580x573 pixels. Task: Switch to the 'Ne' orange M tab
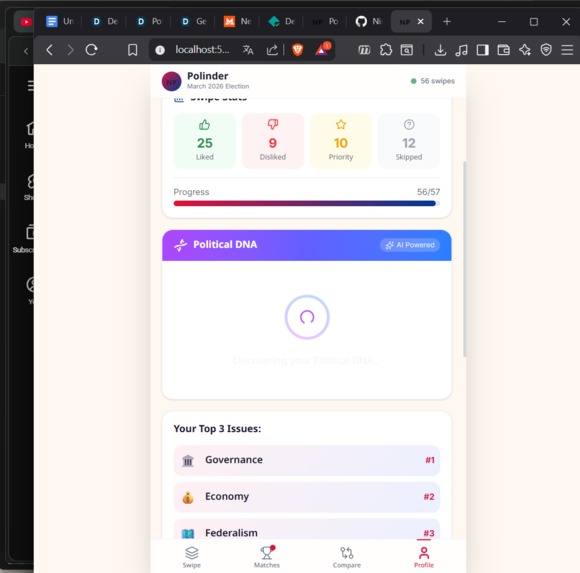237,21
